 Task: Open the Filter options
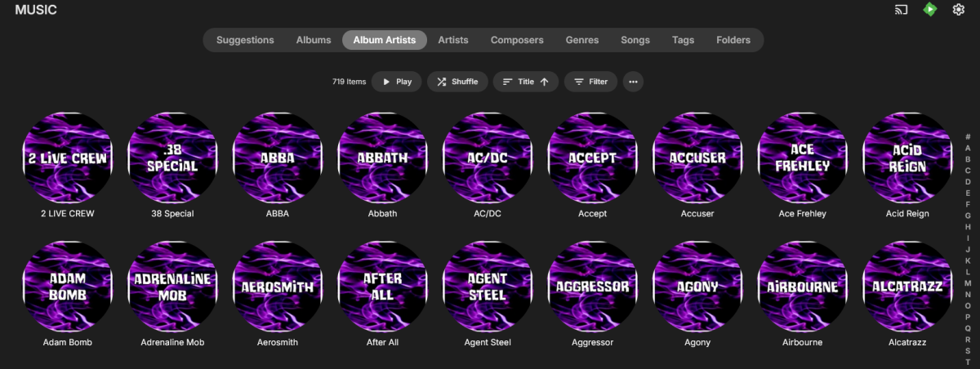click(590, 82)
